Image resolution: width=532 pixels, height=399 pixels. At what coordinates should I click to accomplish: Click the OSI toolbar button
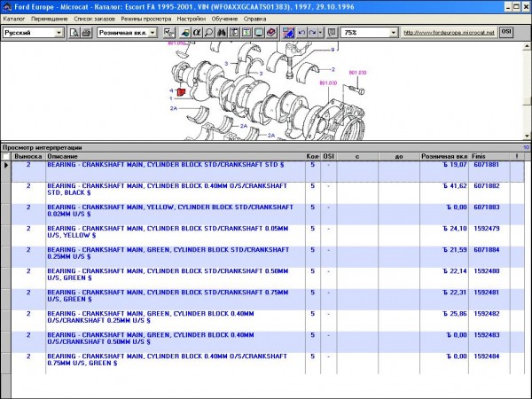click(506, 32)
